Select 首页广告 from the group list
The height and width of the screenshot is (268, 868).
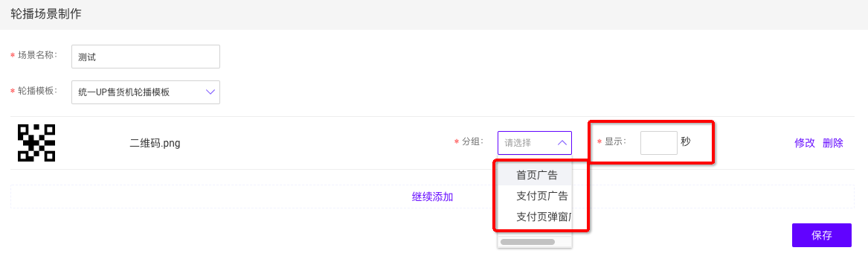pos(536,175)
